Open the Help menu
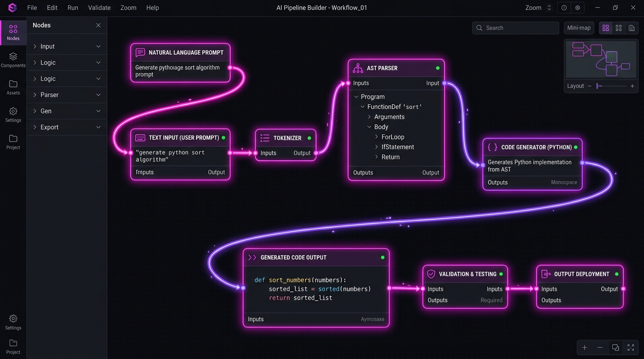The width and height of the screenshot is (644, 359). tap(153, 7)
